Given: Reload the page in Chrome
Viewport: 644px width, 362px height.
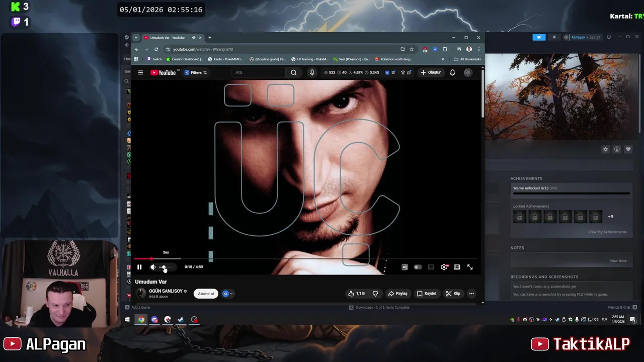Looking at the screenshot, I should (x=156, y=49).
